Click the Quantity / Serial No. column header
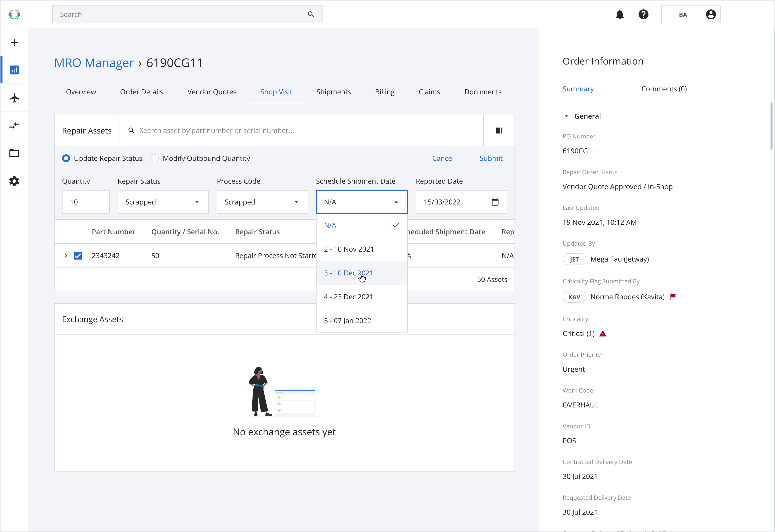The height and width of the screenshot is (532, 775). [x=185, y=232]
